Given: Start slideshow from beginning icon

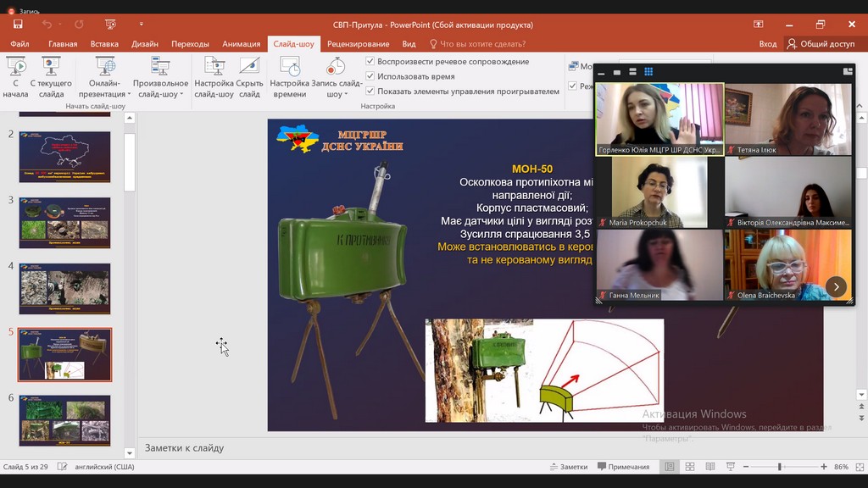Looking at the screenshot, I should [x=15, y=68].
